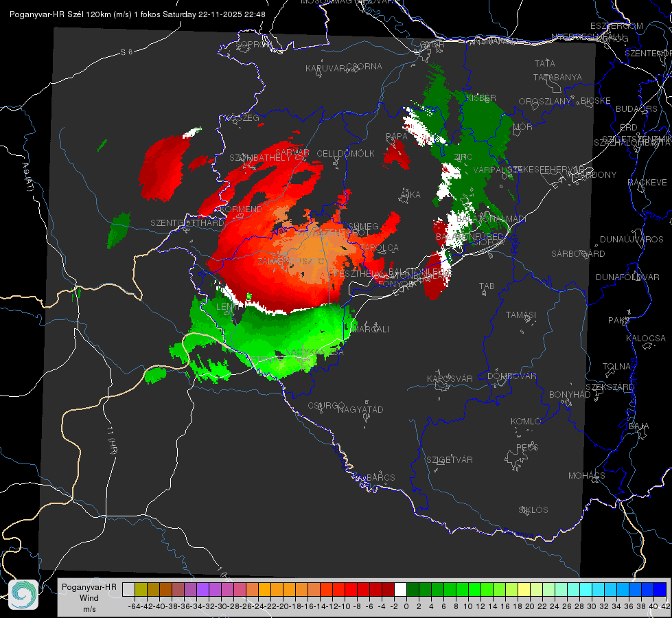Select the white zero-velocity swatch in the legend
The width and height of the screenshot is (672, 618).
pyautogui.click(x=400, y=589)
